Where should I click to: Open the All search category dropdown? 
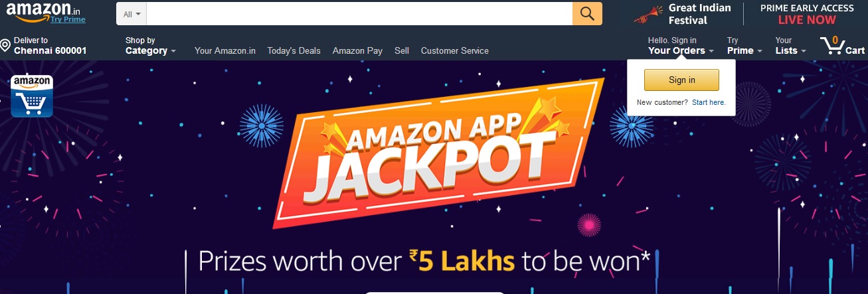click(x=131, y=14)
